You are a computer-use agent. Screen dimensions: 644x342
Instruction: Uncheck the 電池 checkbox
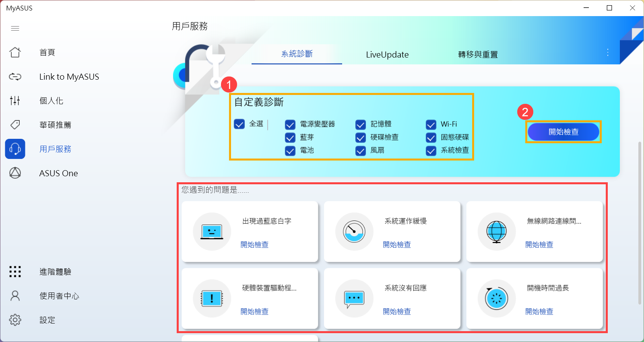290,150
